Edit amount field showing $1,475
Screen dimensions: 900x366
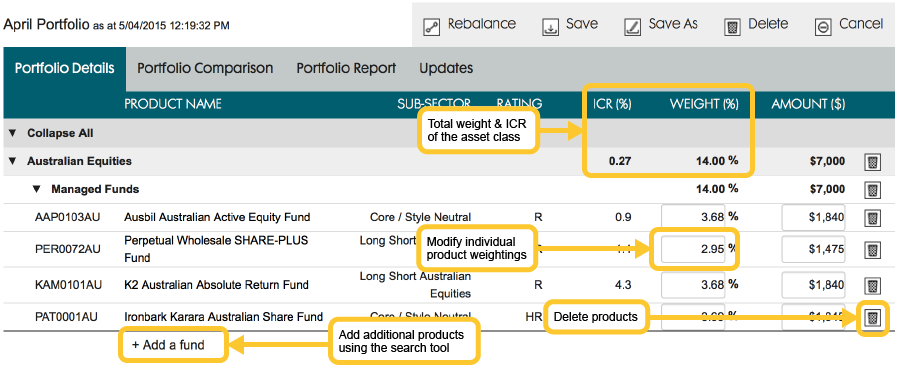[x=814, y=250]
